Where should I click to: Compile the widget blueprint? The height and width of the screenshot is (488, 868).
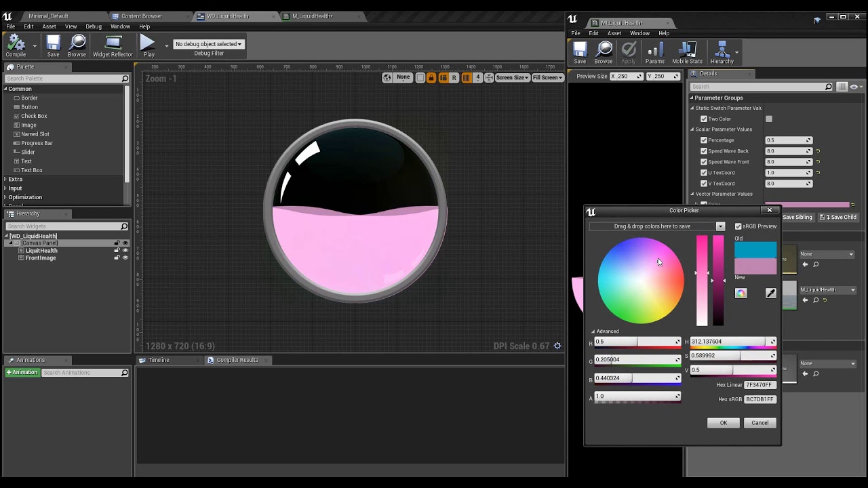(16, 46)
